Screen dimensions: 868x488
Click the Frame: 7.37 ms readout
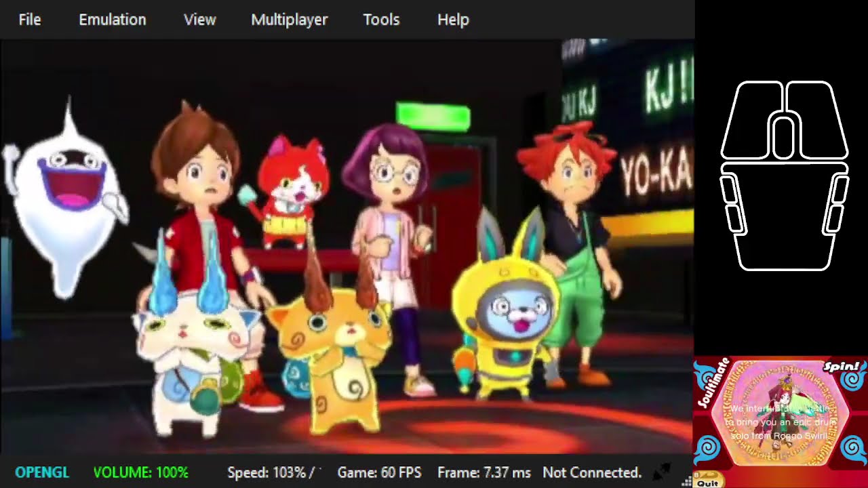pos(485,472)
